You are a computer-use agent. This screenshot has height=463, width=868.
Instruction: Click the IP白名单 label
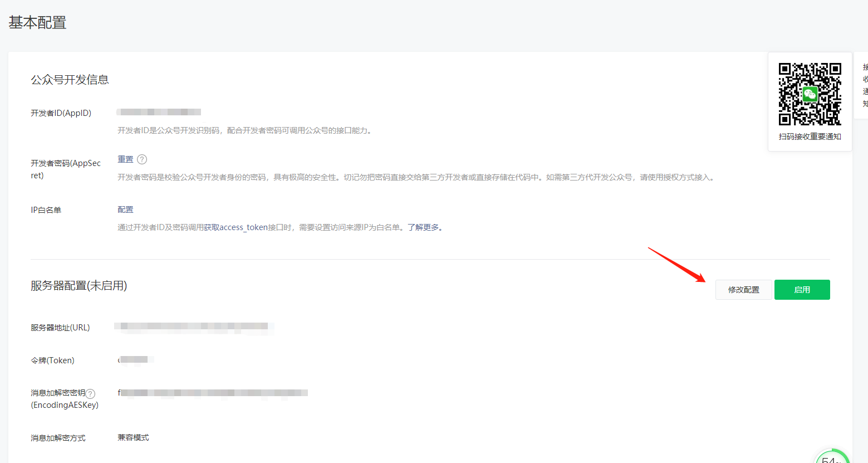coord(46,210)
